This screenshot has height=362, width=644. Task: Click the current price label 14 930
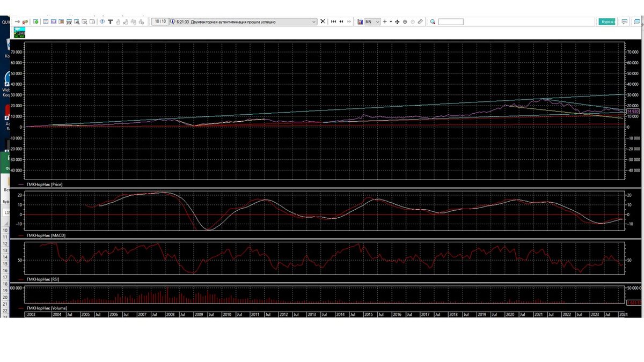pos(632,111)
